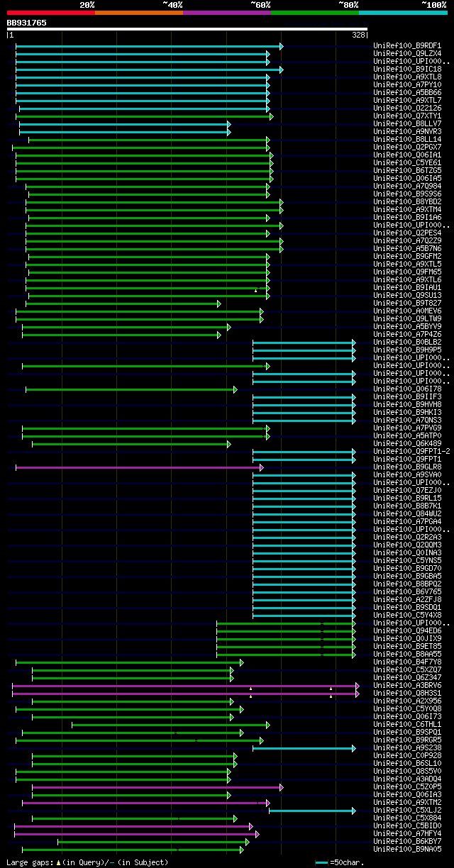
Task: Click the cyan alignment bar for B9RDF1
Action: (150, 46)
